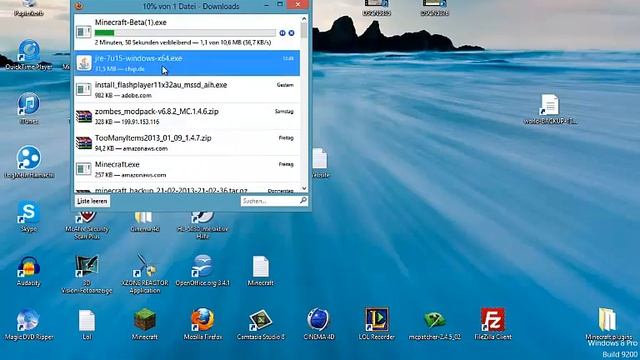Click the zombes_modpack archive icon

coord(84,116)
